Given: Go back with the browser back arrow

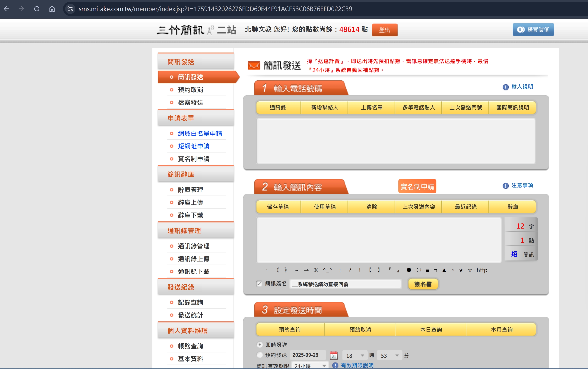Looking at the screenshot, I should tap(6, 9).
